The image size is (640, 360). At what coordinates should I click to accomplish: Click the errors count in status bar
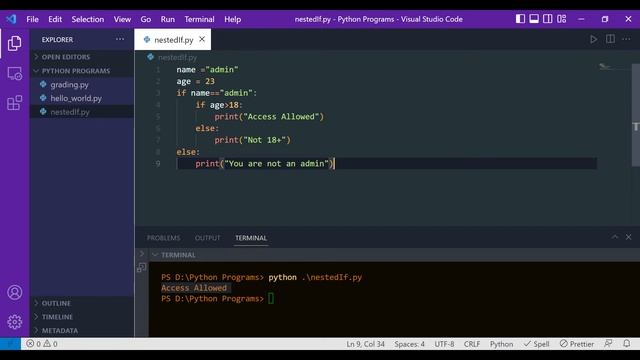pyautogui.click(x=33, y=344)
